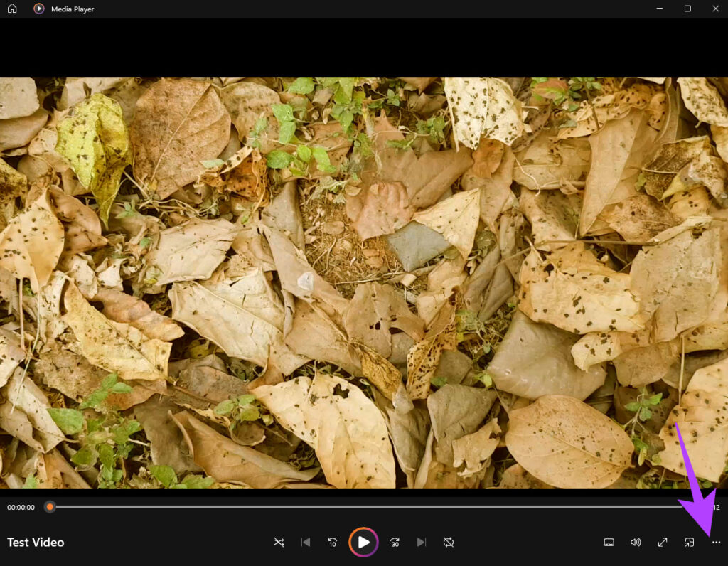Jump to the next item in queue
This screenshot has height=566, width=728.
coord(422,542)
